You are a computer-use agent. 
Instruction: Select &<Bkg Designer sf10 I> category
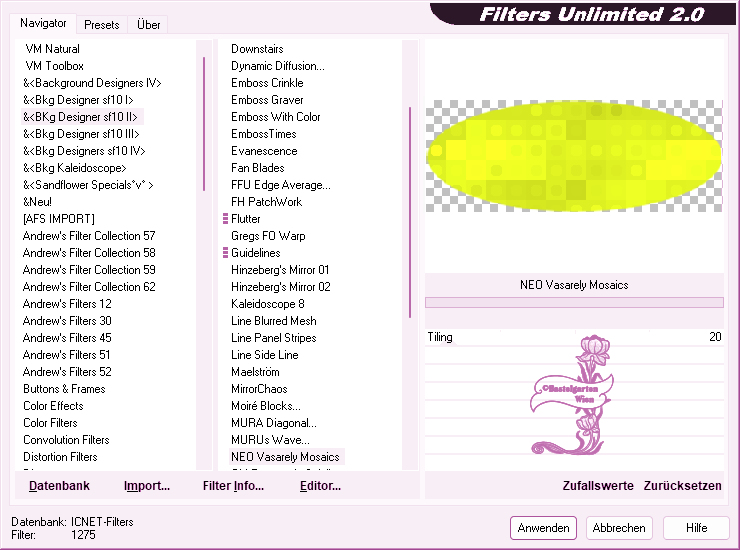[x=78, y=100]
